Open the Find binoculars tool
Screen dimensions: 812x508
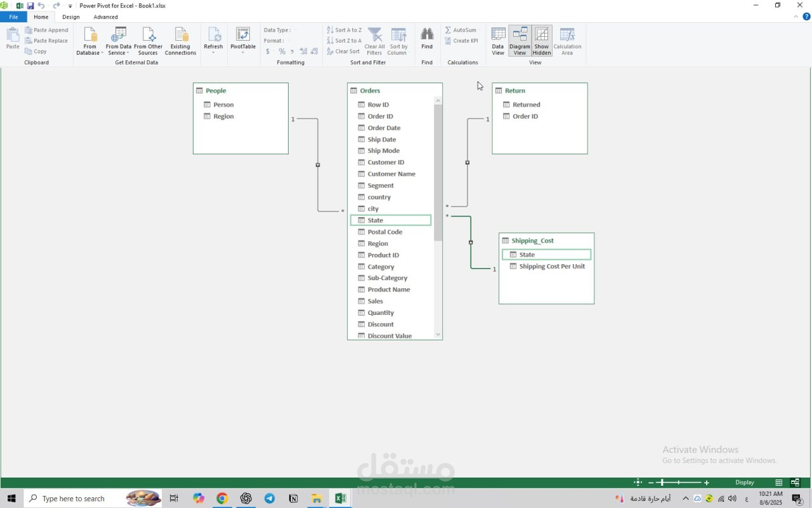tap(427, 38)
